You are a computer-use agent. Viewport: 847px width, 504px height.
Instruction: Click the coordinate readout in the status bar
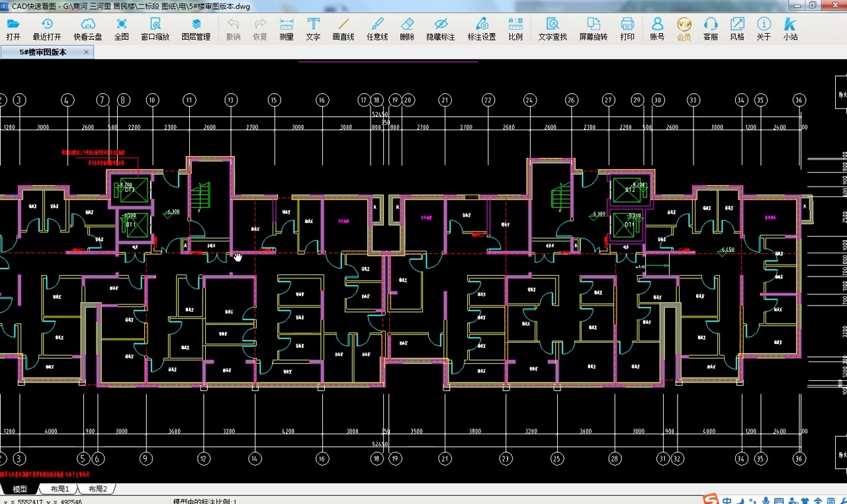tap(43, 501)
